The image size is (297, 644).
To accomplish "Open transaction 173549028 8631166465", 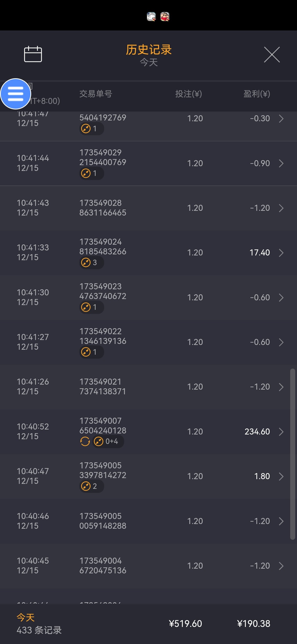I will [x=103, y=208].
